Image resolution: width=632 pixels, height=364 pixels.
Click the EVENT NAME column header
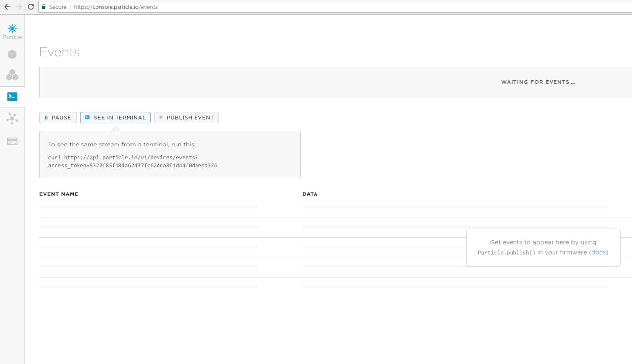[59, 194]
